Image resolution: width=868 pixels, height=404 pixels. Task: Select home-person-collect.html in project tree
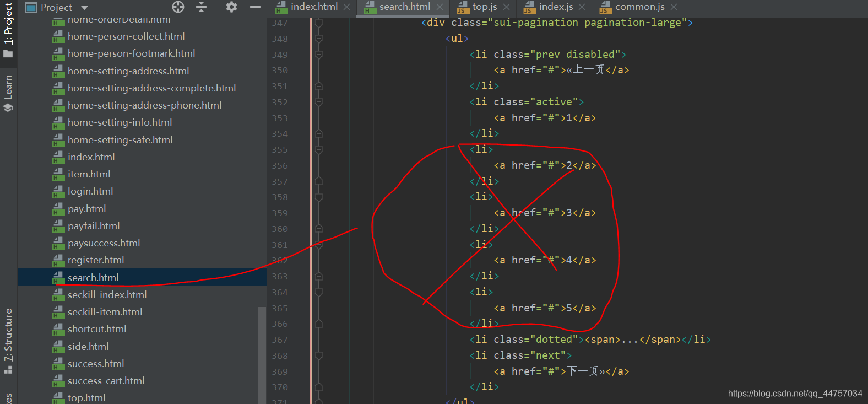(x=126, y=36)
